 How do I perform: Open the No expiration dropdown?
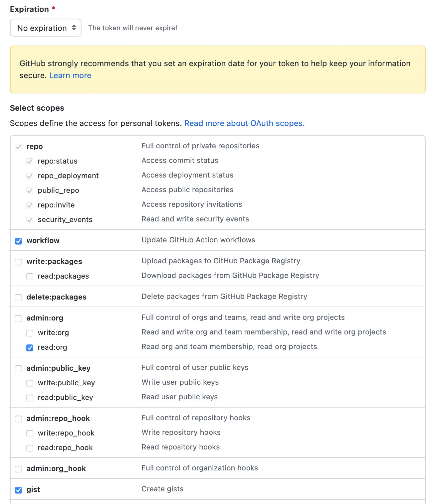click(46, 28)
